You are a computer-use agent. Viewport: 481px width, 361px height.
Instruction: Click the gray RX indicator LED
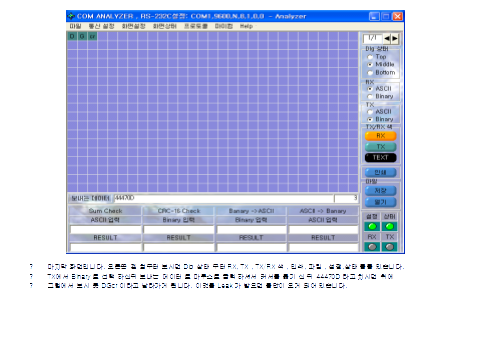[x=372, y=247]
